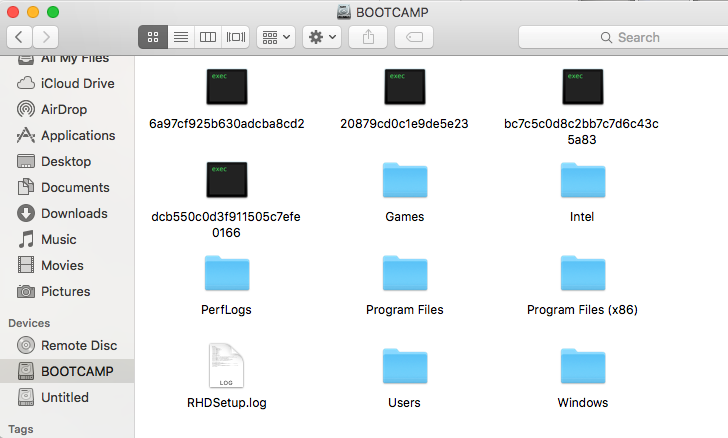This screenshot has width=728, height=438.
Task: Switch to Cover Flow view
Action: pyautogui.click(x=235, y=37)
